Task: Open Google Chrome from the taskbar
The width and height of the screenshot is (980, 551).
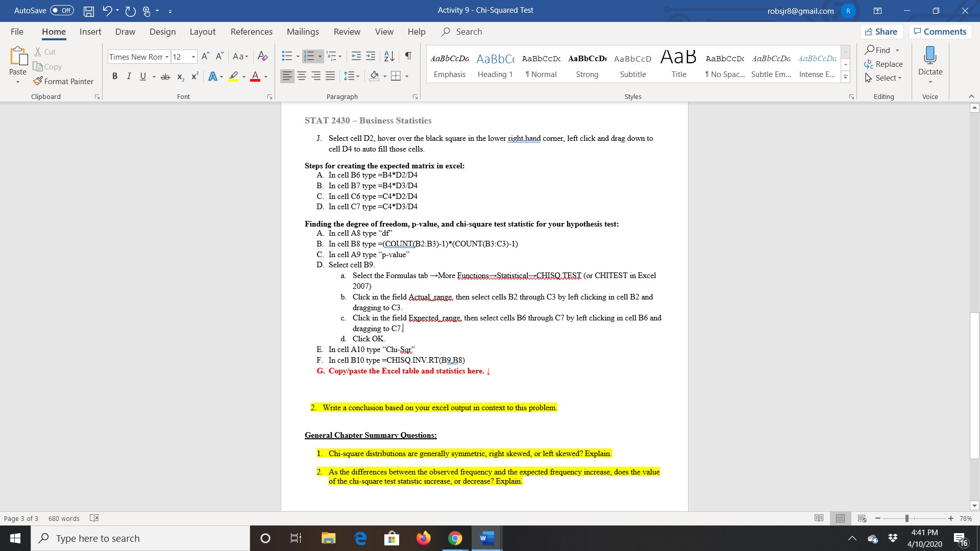Action: (454, 538)
